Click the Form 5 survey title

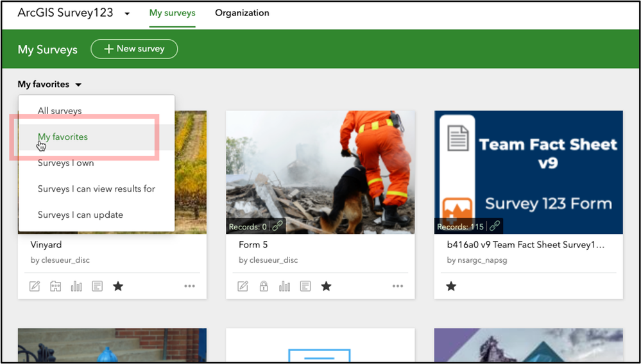(x=253, y=245)
